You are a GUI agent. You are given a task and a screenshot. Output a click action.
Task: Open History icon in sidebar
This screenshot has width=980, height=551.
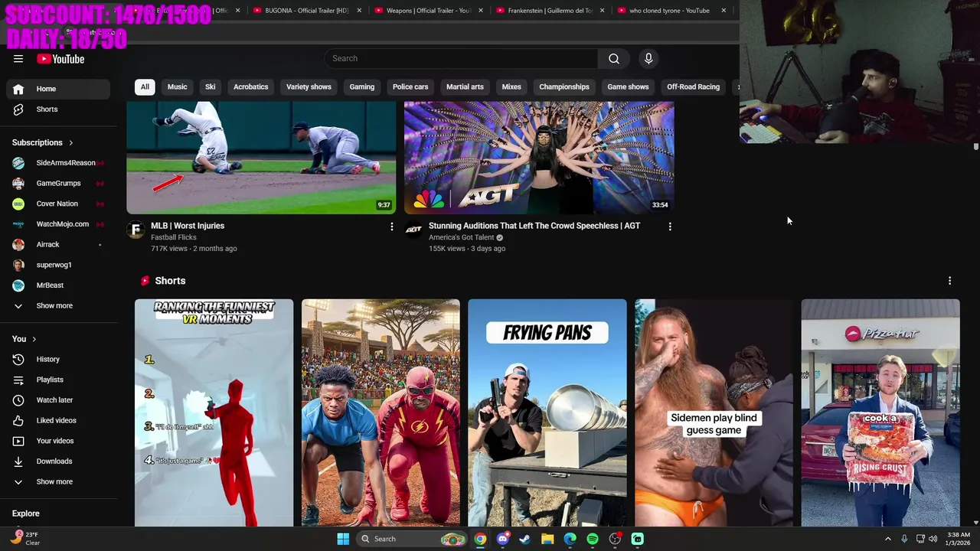18,359
